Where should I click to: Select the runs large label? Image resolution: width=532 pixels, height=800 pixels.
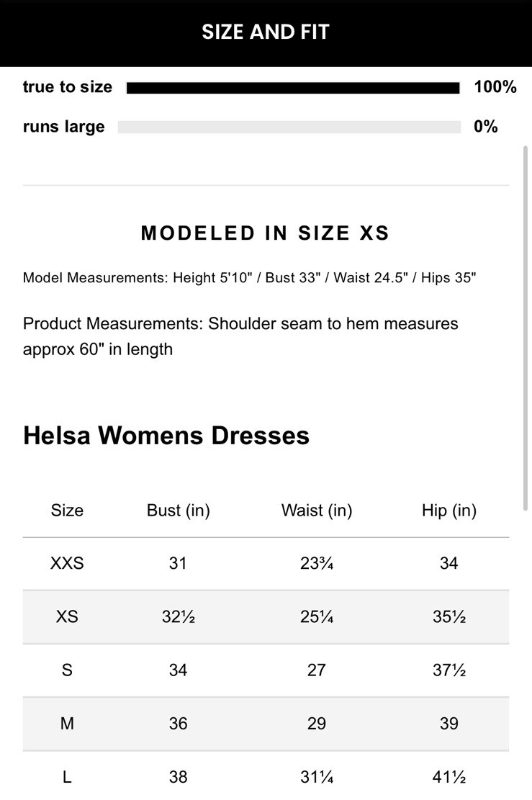click(x=63, y=127)
